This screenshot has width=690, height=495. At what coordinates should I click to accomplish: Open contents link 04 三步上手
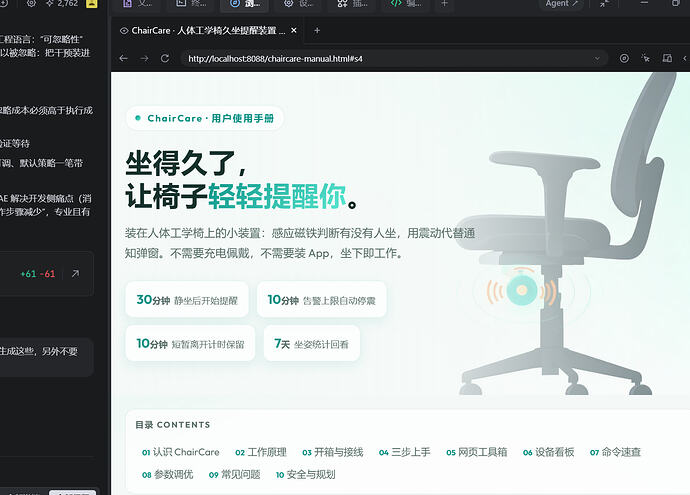coord(404,452)
